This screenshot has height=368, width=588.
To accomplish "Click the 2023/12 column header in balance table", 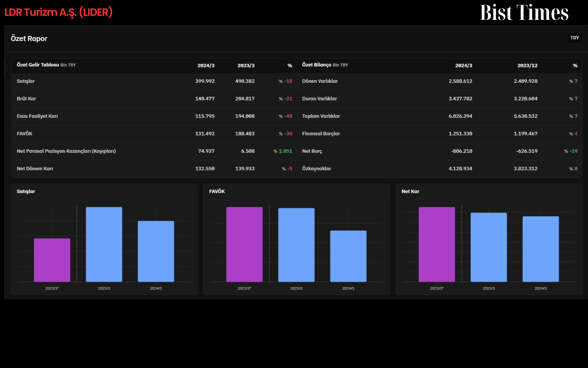I will tap(527, 66).
